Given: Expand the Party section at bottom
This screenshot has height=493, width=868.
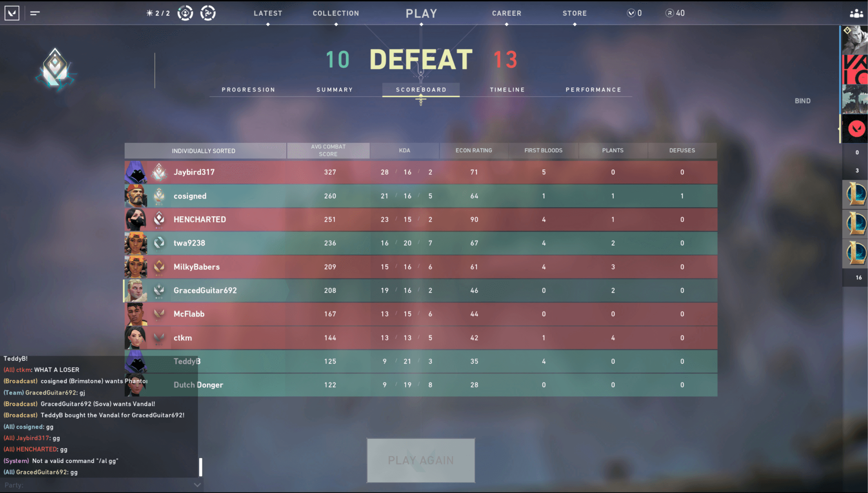Looking at the screenshot, I should tap(198, 485).
